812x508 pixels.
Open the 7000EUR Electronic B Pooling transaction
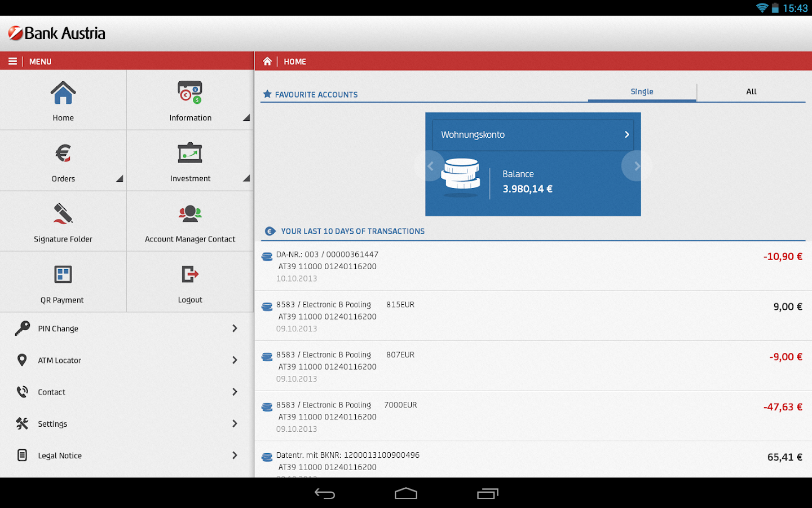pyautogui.click(x=533, y=417)
